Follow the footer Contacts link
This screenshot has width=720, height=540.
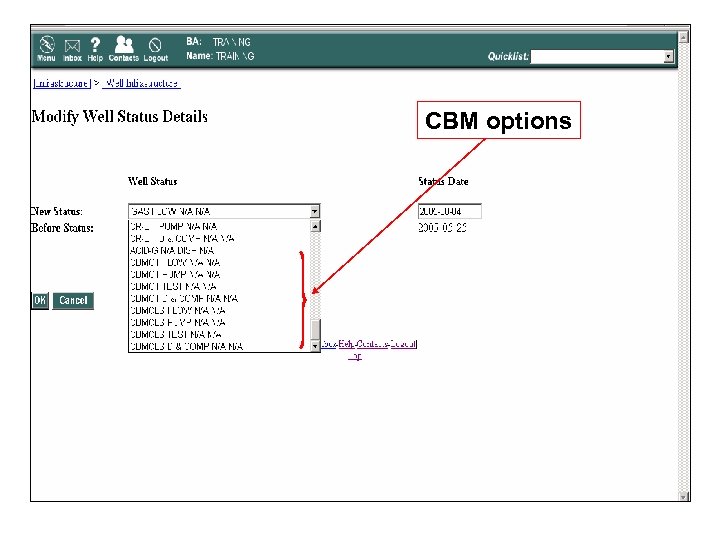[372, 344]
